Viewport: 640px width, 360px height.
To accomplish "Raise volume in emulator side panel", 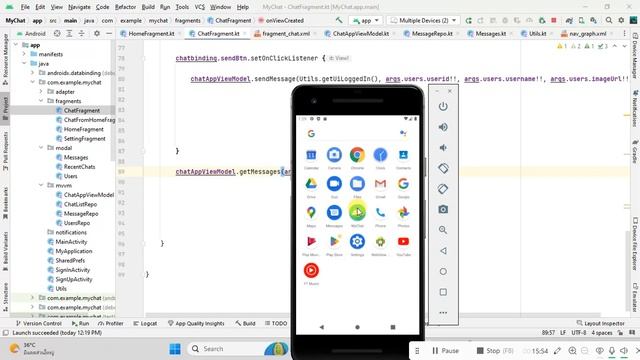I will [443, 127].
